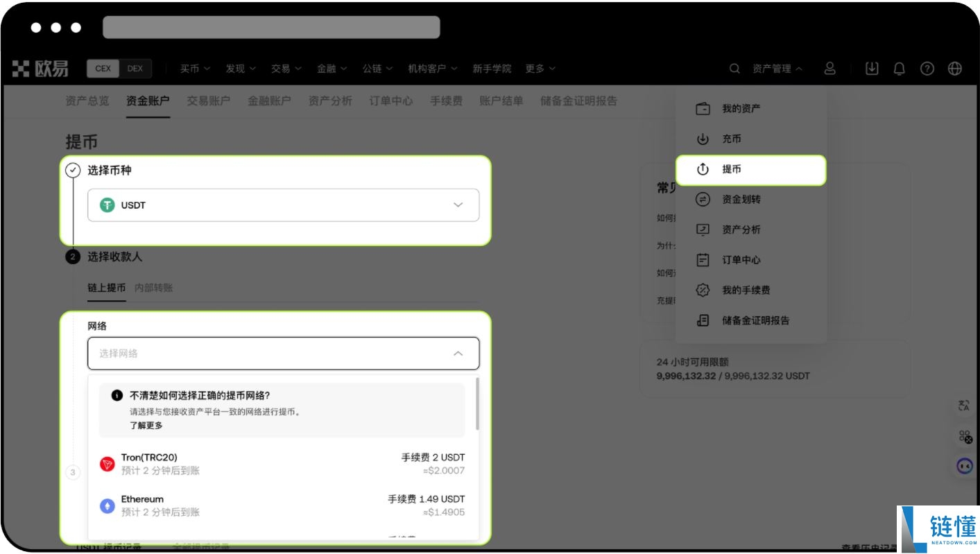Open the chat assistant floating icon
Screen dimensions: 980x554
[x=965, y=466]
